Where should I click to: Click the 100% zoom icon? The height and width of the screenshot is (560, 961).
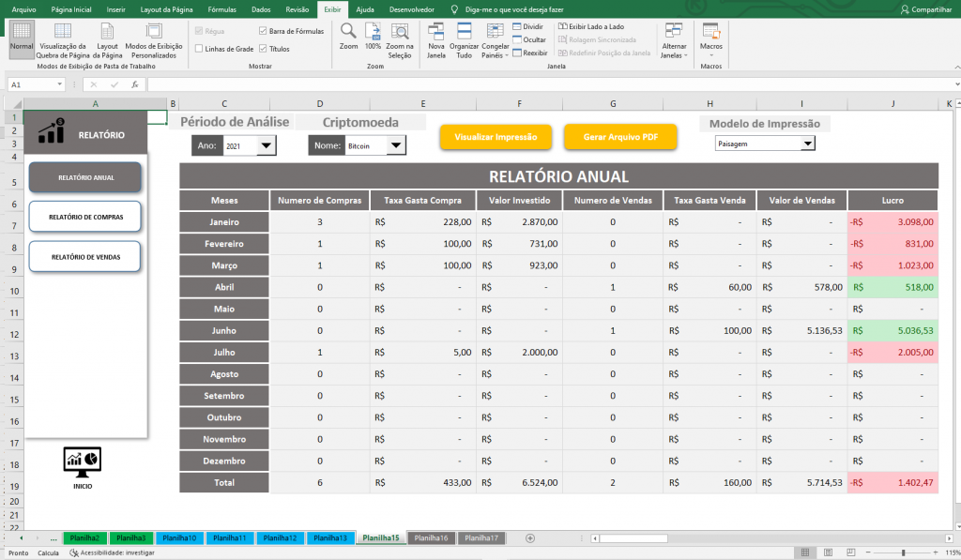[373, 32]
